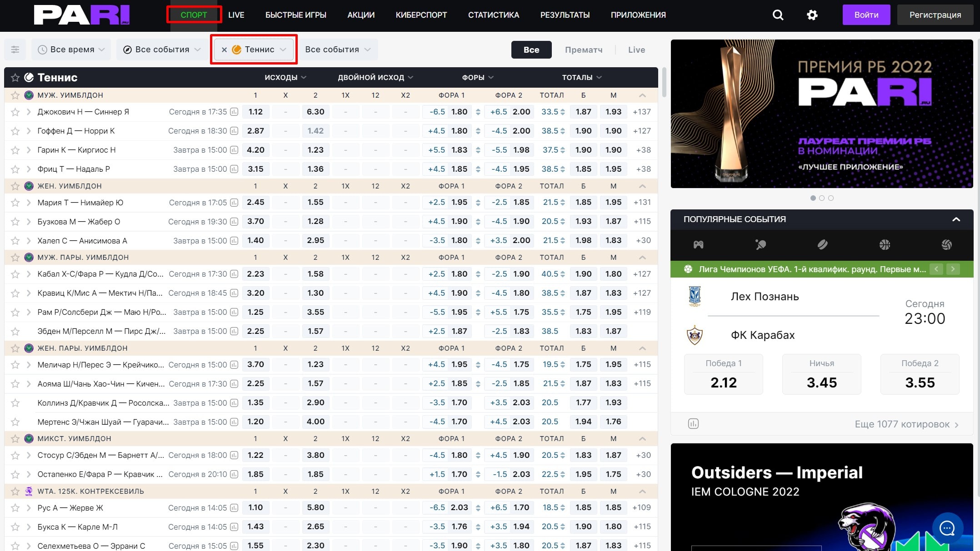Favorite the Фриц Т — Надаль Р match star

pyautogui.click(x=15, y=169)
